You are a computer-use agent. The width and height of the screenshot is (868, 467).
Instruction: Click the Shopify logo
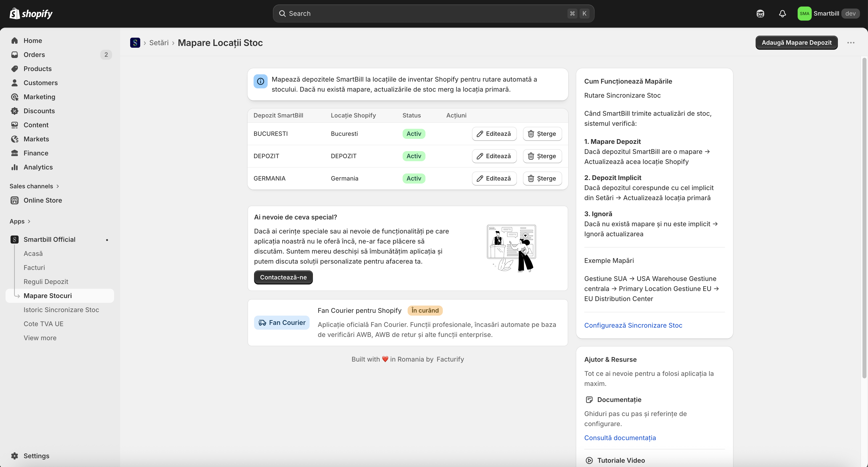(31, 14)
